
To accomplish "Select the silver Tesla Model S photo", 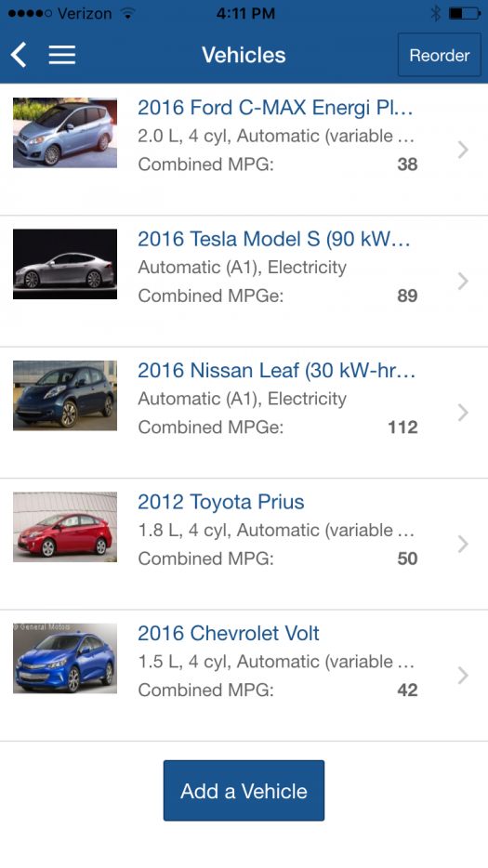I will [x=65, y=264].
